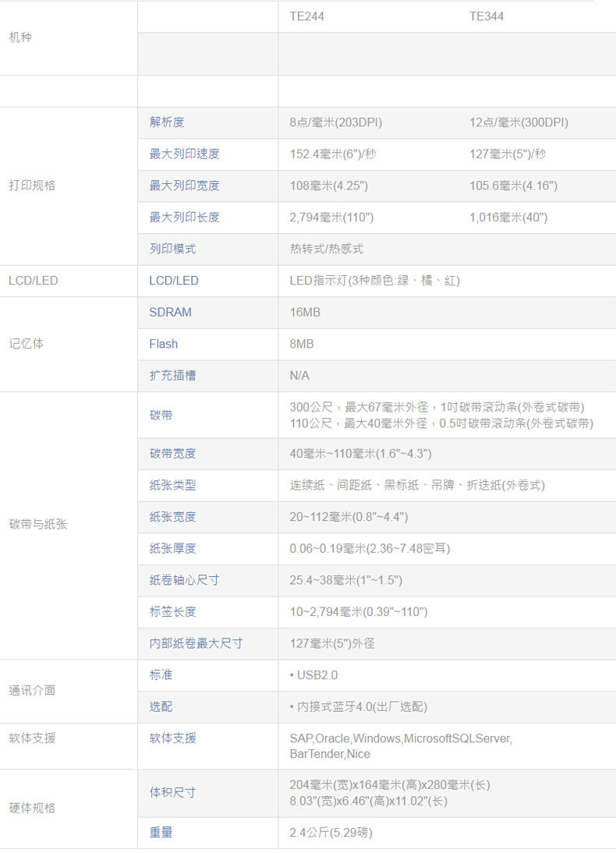
Task: Click the SDRAM row label
Action: click(x=170, y=312)
